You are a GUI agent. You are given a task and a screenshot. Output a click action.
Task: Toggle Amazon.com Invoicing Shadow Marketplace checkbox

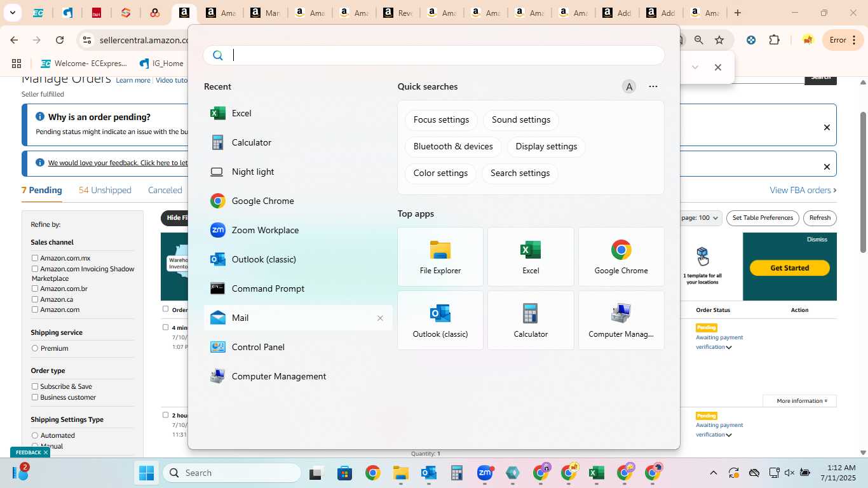pos(35,269)
